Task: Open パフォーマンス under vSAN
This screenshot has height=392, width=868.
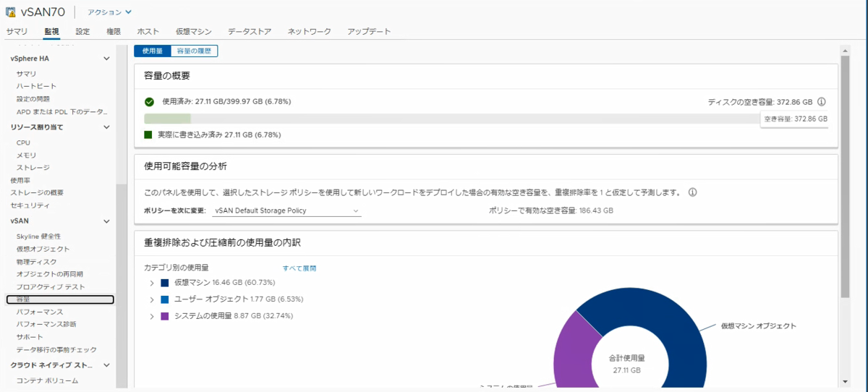Action: pyautogui.click(x=40, y=312)
